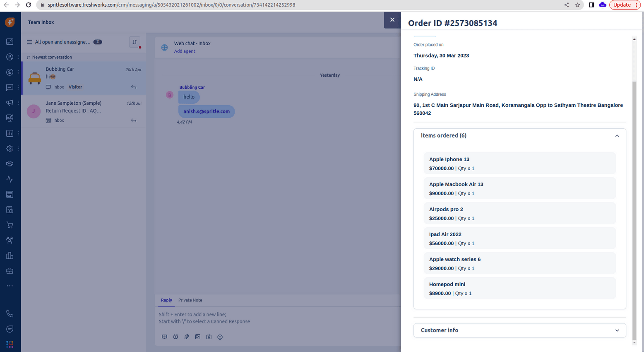Open All open and unassigned view dropdown
The width and height of the screenshot is (644, 352).
62,42
